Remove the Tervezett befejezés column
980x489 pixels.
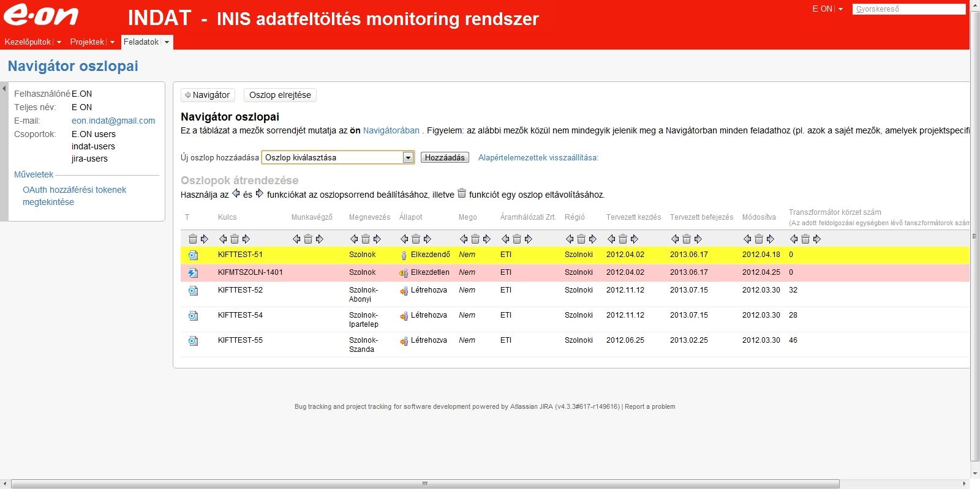(687, 239)
